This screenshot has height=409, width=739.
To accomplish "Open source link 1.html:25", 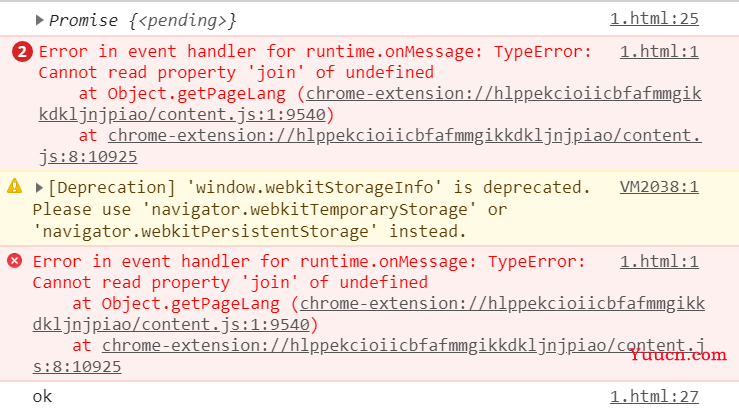I will tap(654, 19).
